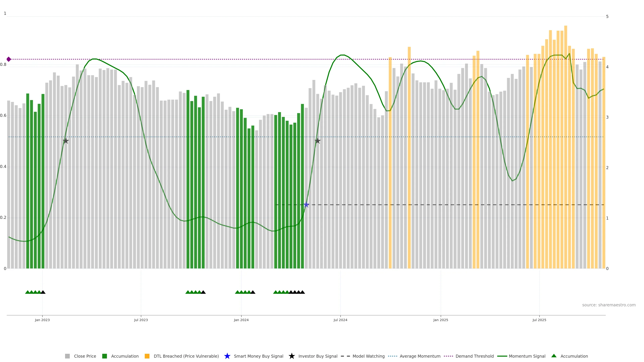This screenshot has width=644, height=362.
Task: Click the Investor Buy Signal star in early 2023
Action: [66, 141]
